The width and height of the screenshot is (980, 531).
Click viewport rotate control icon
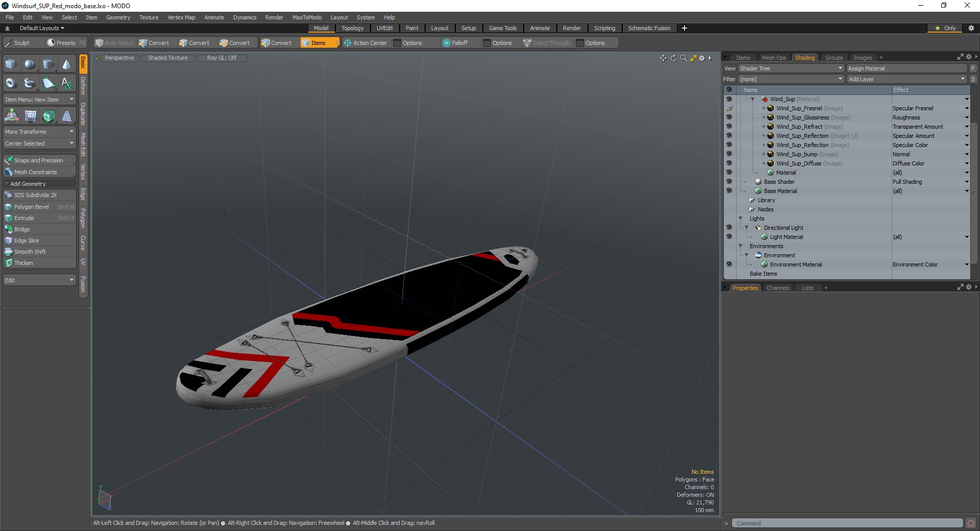673,58
